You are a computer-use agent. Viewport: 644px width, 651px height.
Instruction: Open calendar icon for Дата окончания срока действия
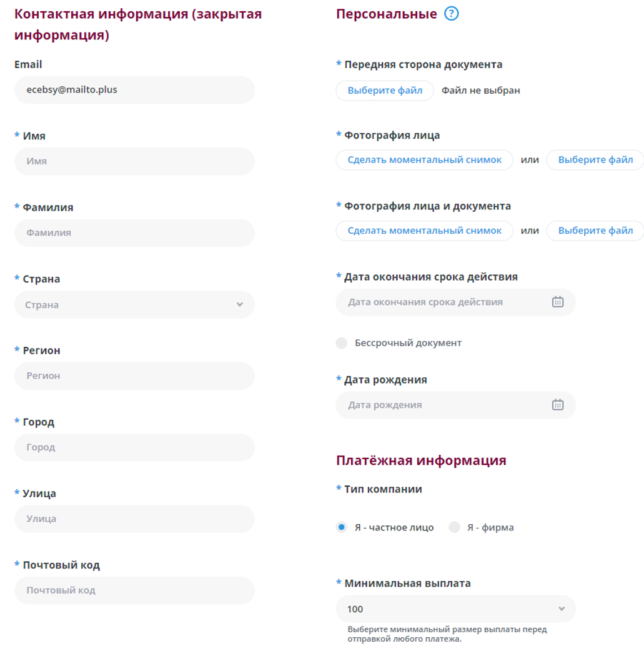557,302
